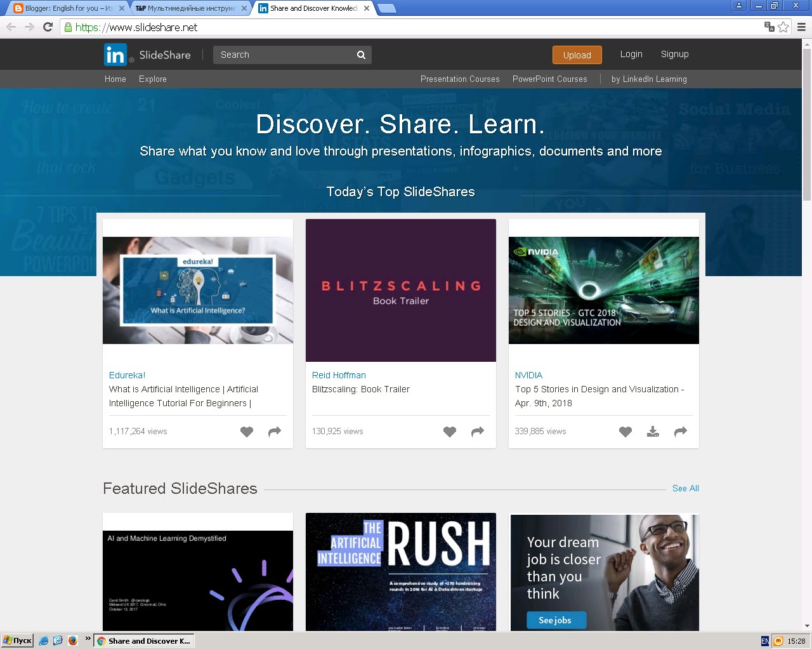Open the Edureka! What is Artificial Intelligence thumbnail
The height and width of the screenshot is (650, 812).
(x=198, y=290)
